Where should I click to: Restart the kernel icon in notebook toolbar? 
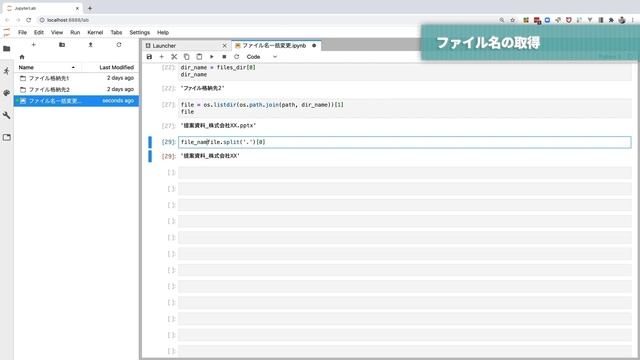click(x=237, y=57)
